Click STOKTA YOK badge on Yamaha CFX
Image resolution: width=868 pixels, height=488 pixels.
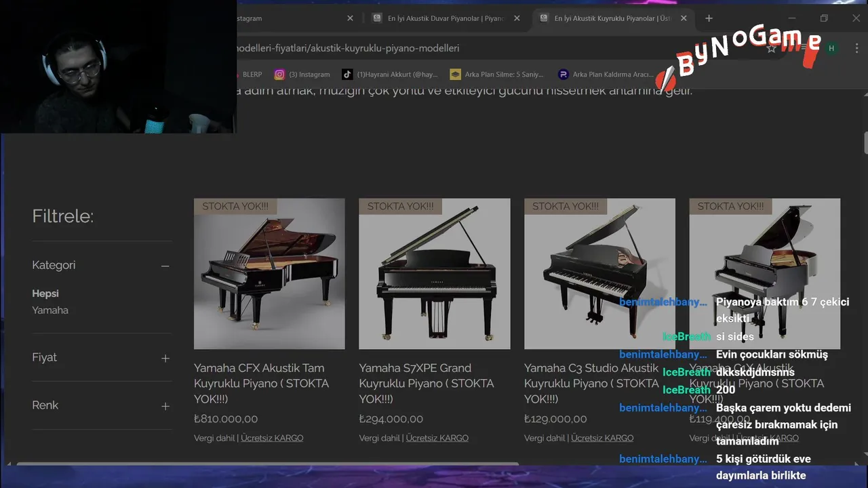coord(235,206)
